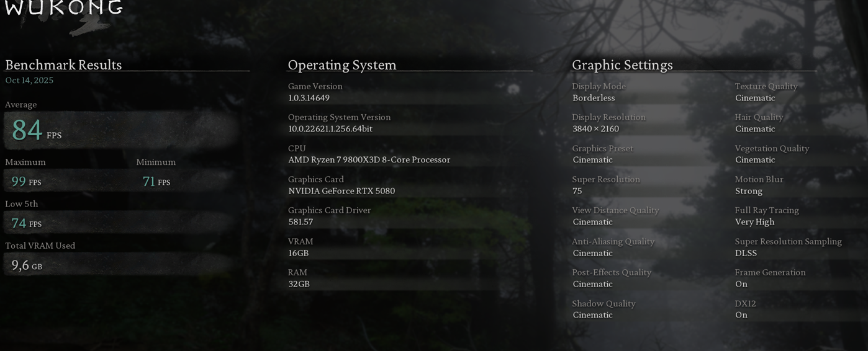The width and height of the screenshot is (868, 351).
Task: Select "Cinematic" under Post-Effects Quality
Action: (x=592, y=284)
